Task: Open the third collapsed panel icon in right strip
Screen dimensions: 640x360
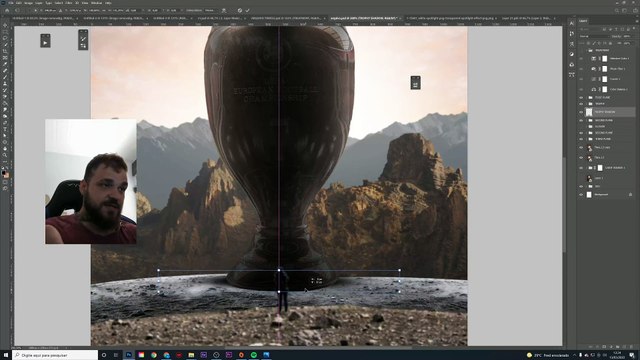Action: coord(571,44)
